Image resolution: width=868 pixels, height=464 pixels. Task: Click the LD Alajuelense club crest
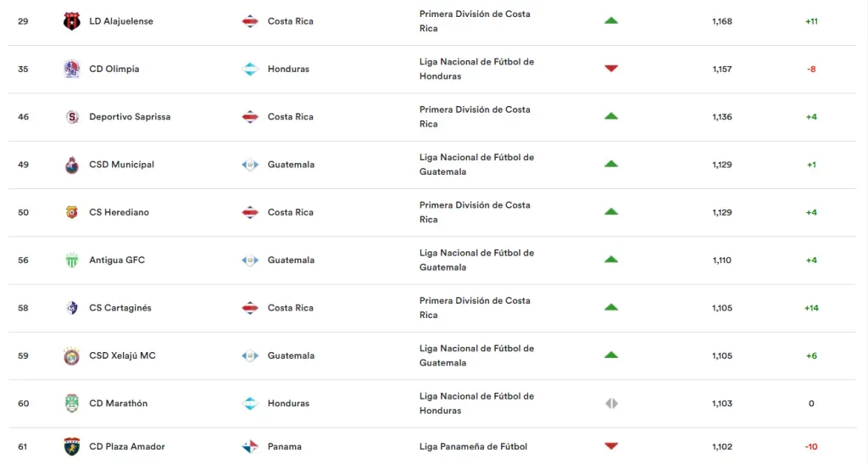click(x=72, y=21)
